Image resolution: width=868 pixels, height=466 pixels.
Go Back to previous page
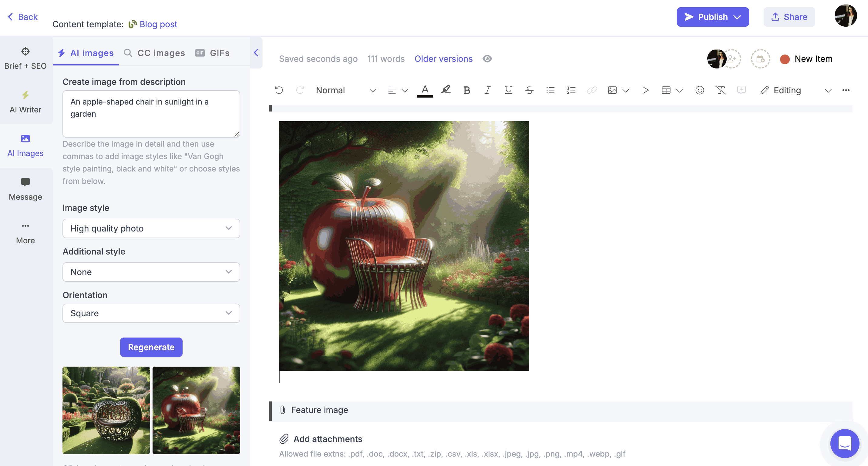[23, 17]
